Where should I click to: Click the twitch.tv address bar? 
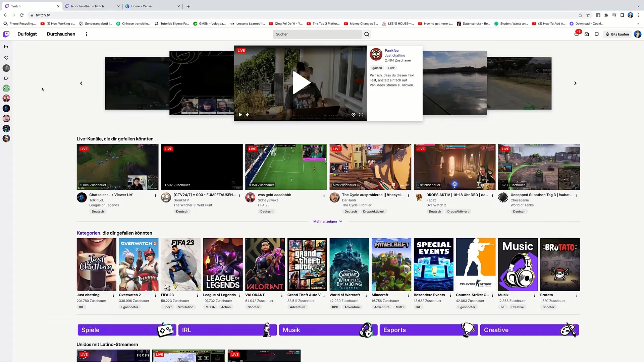point(302,15)
